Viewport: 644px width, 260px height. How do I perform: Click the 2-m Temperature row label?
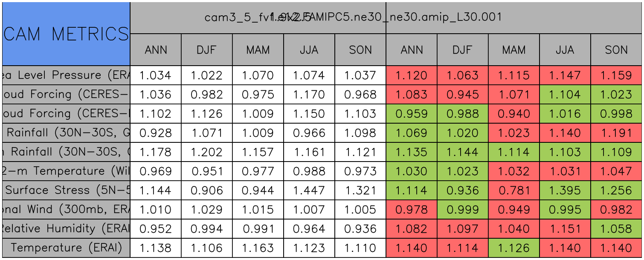point(66,171)
